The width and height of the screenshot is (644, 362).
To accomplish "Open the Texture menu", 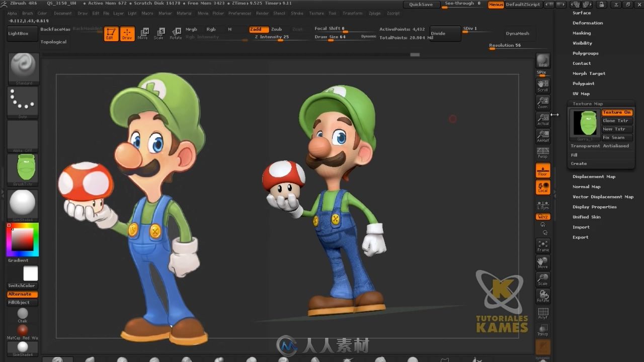I will pos(316,14).
